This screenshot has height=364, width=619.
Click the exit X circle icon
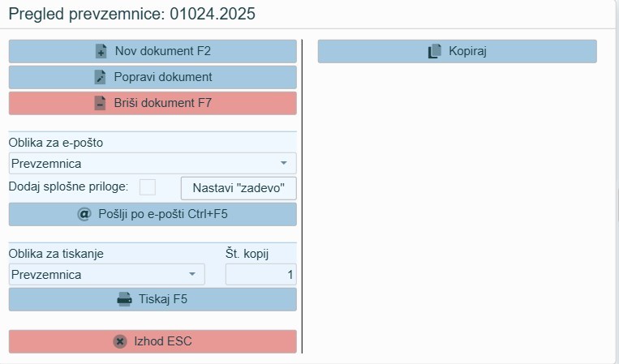(120, 341)
